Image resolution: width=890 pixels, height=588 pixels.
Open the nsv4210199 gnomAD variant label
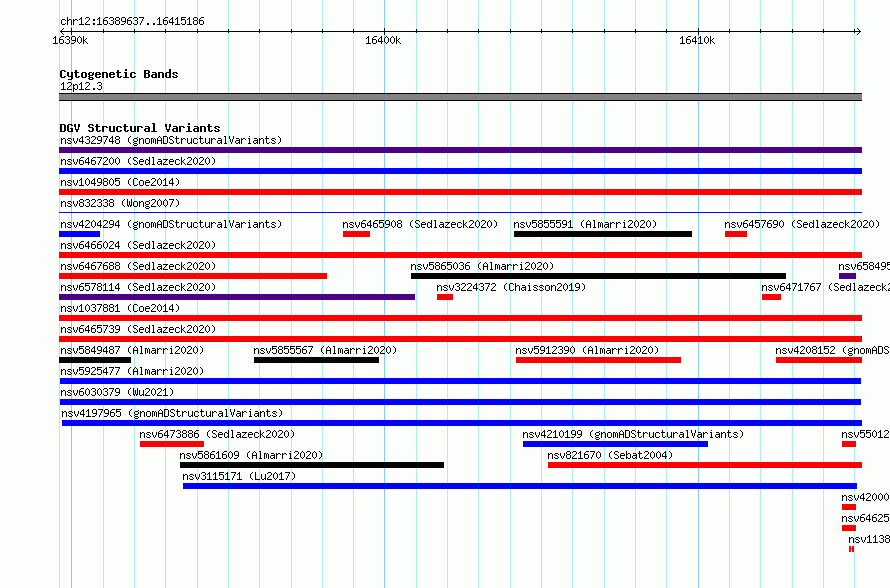pos(633,434)
